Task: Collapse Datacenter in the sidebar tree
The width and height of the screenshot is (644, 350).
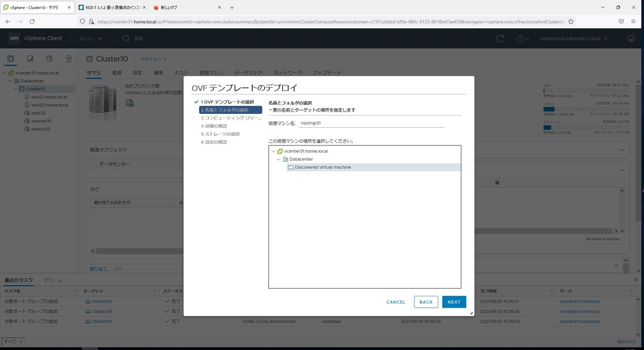Action: [10, 81]
